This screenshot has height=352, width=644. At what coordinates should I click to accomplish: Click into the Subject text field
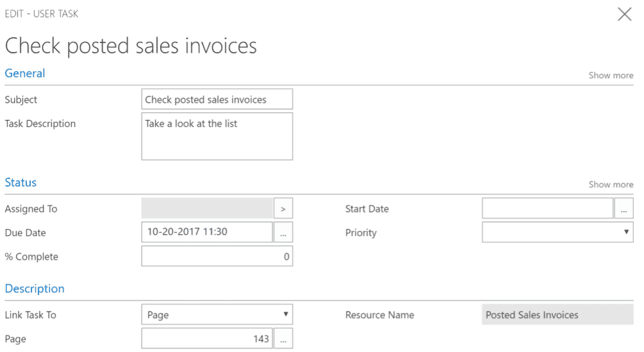pyautogui.click(x=217, y=99)
